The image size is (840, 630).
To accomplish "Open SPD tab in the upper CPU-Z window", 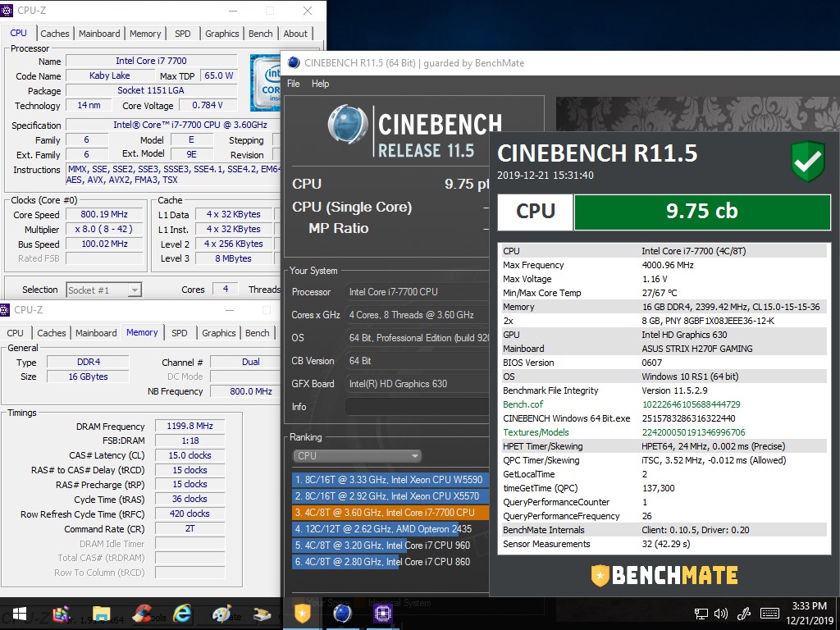I will point(183,33).
